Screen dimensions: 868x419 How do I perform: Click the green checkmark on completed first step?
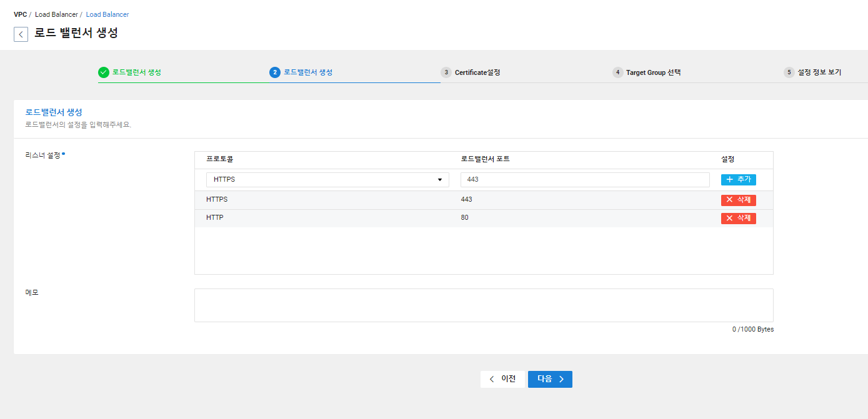pos(104,72)
